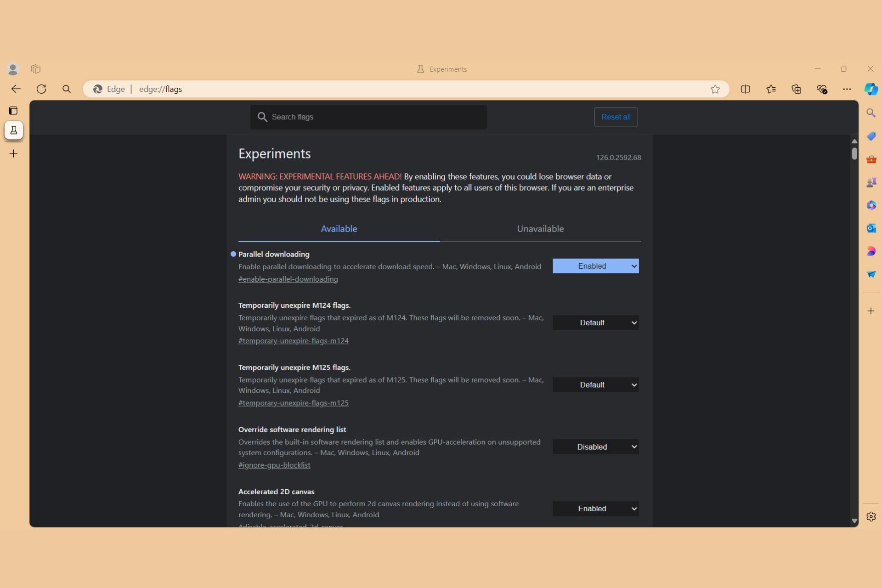Click the Copilot icon in the toolbar
This screenshot has height=588, width=882.
pyautogui.click(x=871, y=89)
